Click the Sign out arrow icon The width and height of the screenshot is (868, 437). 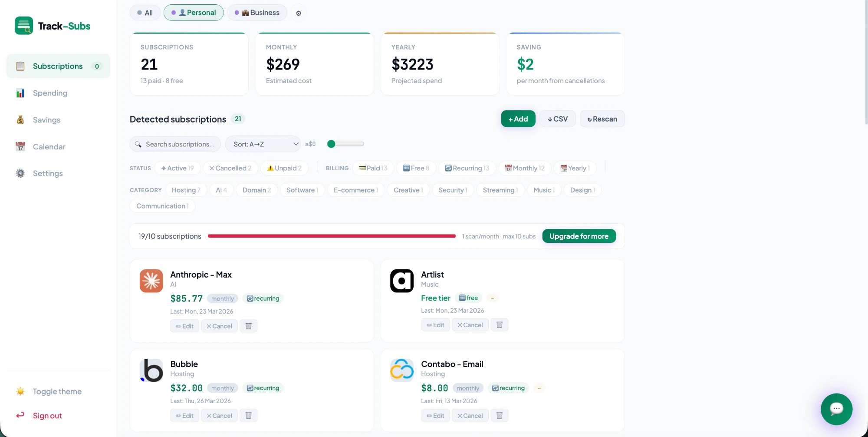point(20,415)
